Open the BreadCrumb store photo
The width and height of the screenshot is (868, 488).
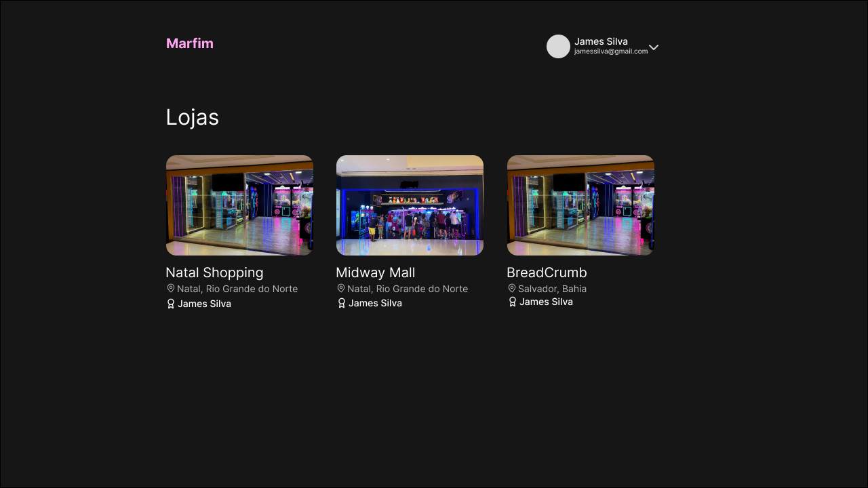tap(580, 205)
